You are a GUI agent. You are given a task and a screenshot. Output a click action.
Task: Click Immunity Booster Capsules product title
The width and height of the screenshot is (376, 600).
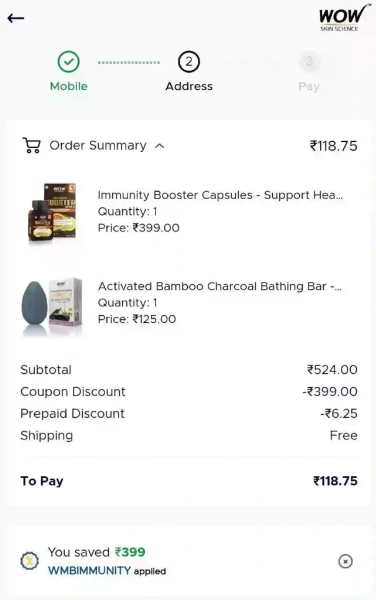click(220, 195)
